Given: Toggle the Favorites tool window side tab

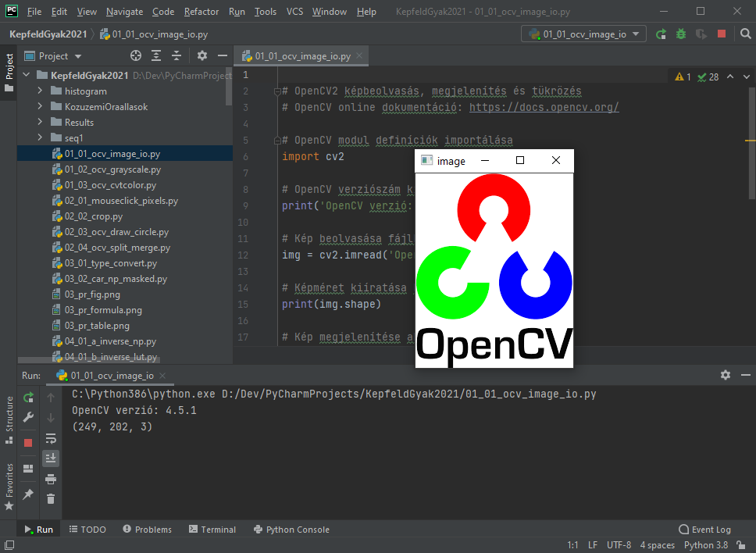Looking at the screenshot, I should tap(9, 487).
